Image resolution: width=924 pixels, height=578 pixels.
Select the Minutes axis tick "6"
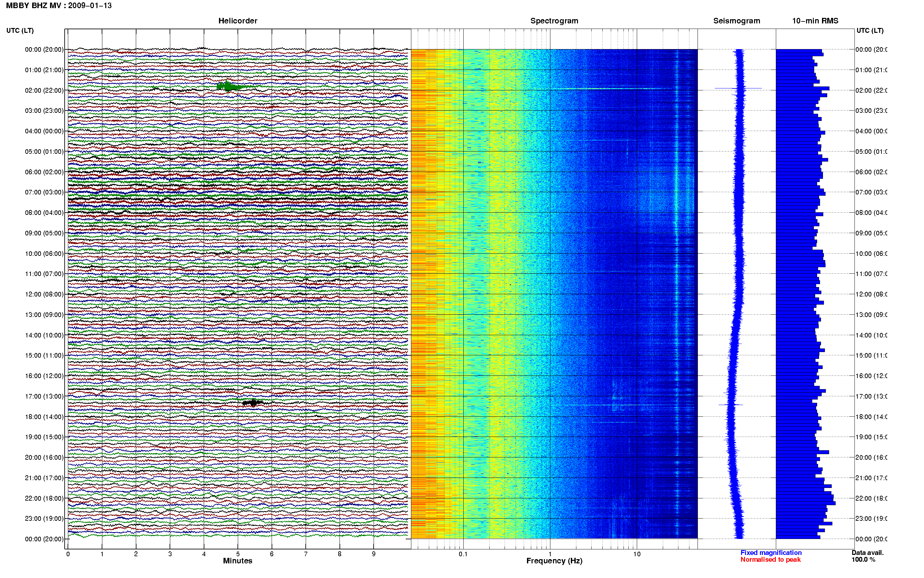click(272, 554)
